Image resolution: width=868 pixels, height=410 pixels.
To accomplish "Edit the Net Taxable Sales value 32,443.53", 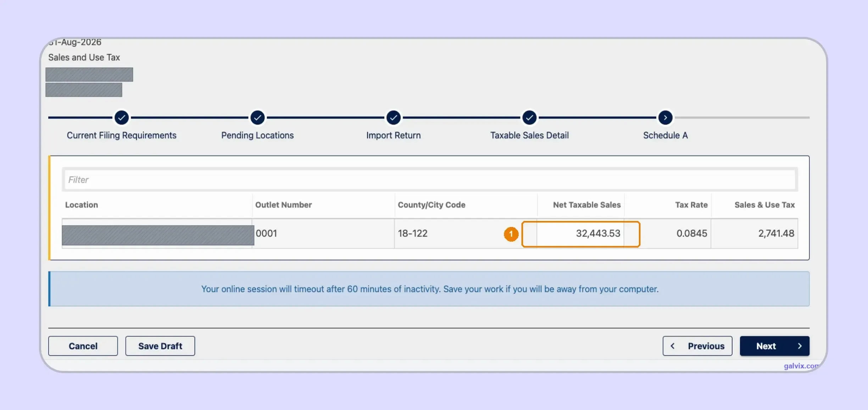I will point(580,234).
